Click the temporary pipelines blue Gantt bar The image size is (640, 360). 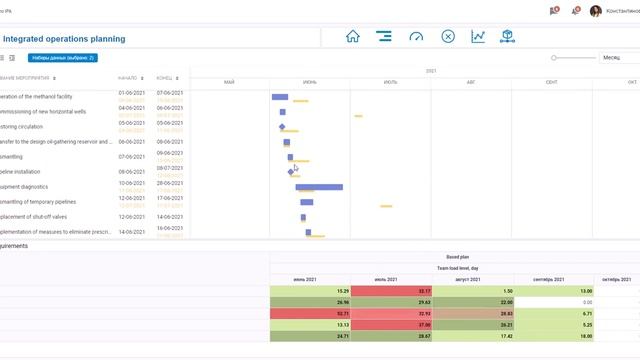[307, 202]
